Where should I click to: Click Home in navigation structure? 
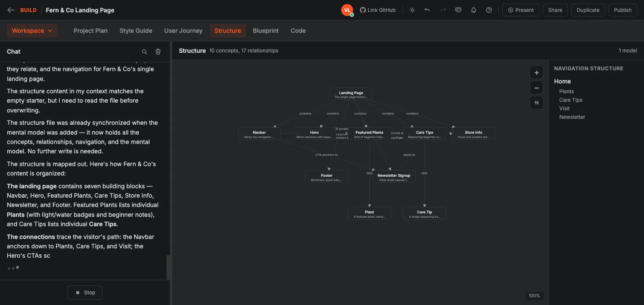click(562, 81)
